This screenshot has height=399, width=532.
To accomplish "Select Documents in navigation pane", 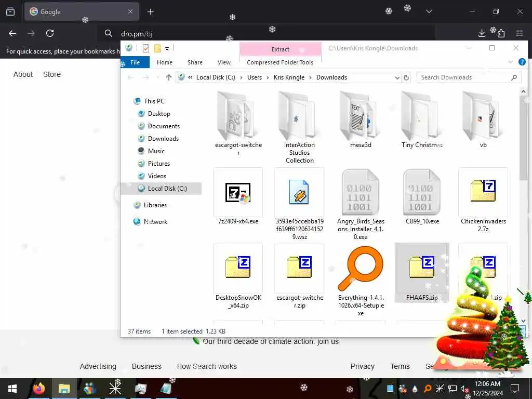I will pos(164,126).
